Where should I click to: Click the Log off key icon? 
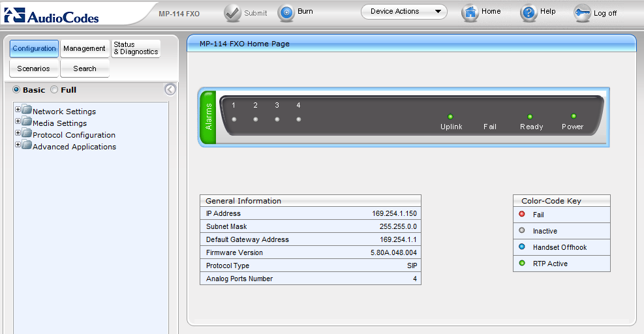click(x=583, y=13)
